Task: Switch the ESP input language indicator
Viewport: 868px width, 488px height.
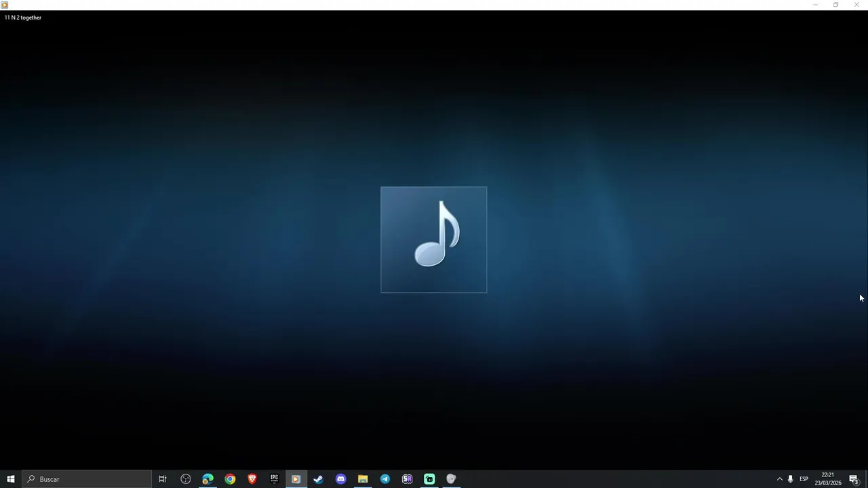Action: click(x=804, y=479)
